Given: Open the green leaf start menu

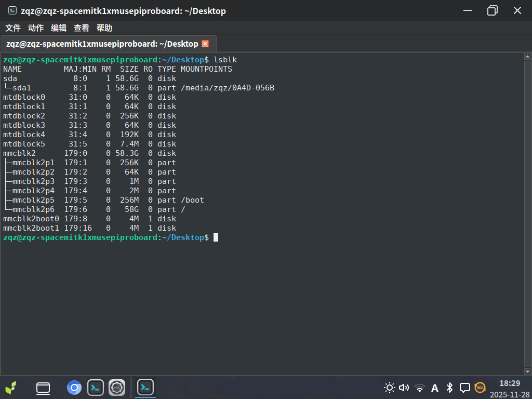Looking at the screenshot, I should (10, 388).
